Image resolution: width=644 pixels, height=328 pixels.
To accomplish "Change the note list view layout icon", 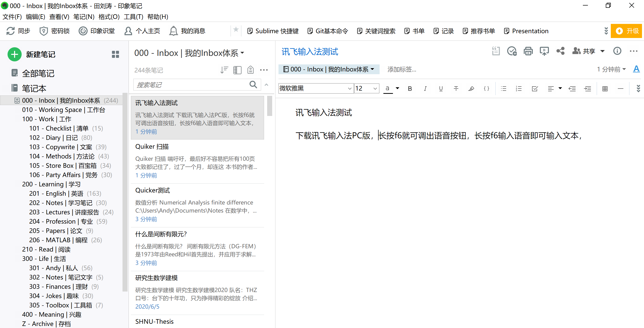I will pyautogui.click(x=237, y=70).
